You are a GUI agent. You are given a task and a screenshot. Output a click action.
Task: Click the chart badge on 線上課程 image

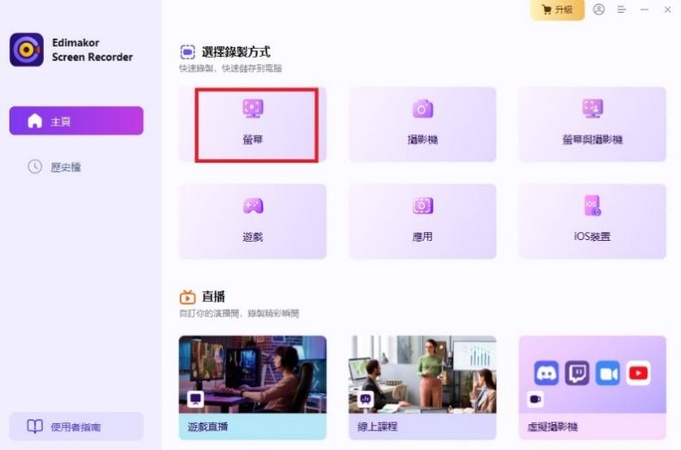[365, 399]
